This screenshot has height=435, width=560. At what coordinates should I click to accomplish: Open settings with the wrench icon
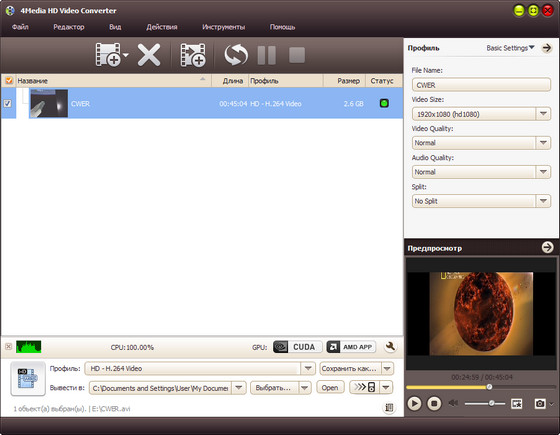(x=390, y=346)
